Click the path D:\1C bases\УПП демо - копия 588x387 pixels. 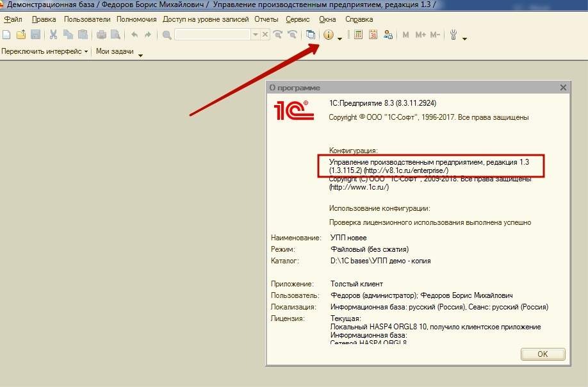coord(380,261)
